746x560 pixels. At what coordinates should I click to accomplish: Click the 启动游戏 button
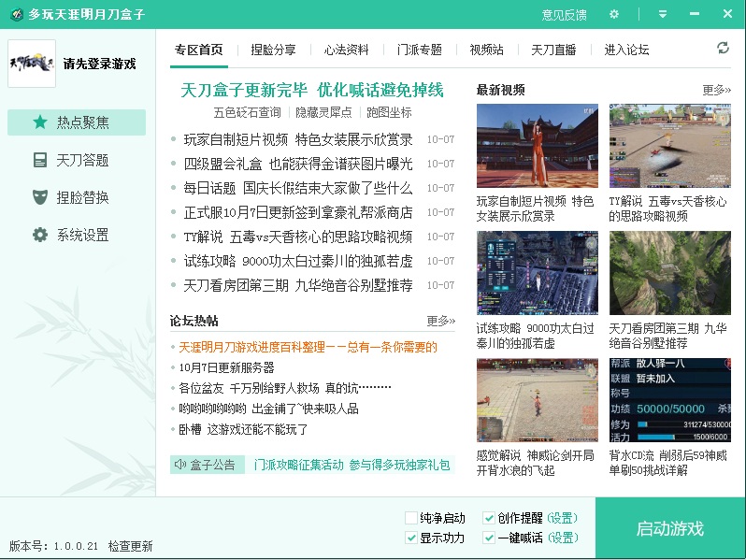[670, 528]
